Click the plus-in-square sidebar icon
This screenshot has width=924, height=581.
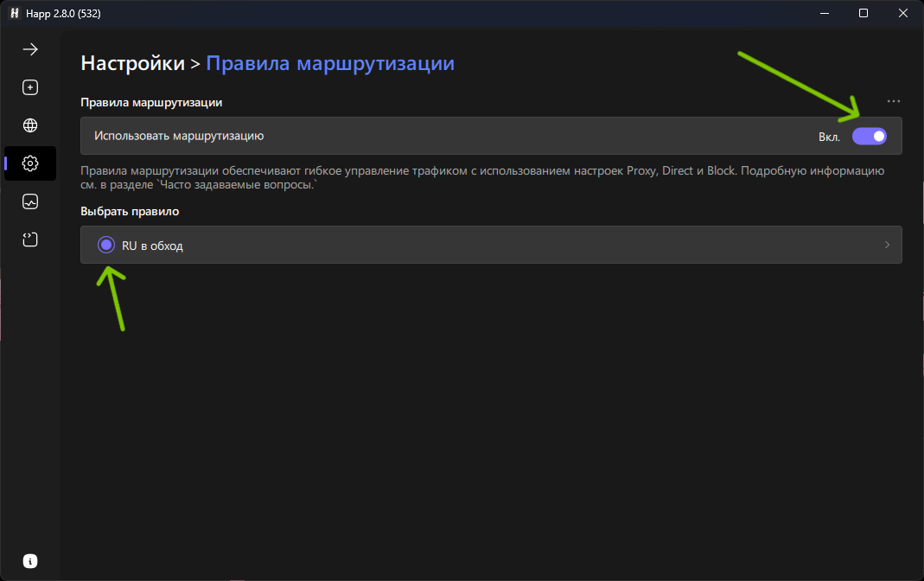30,87
